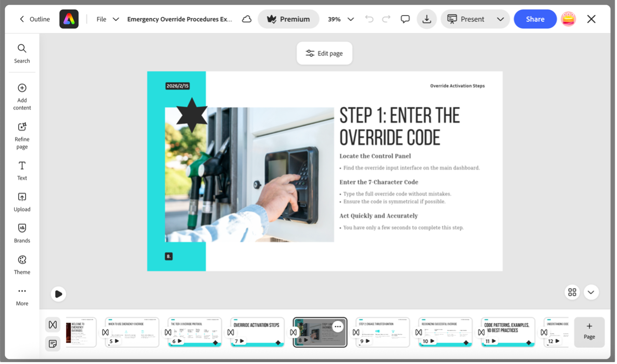Go back to Outline
617x364 pixels.
34,19
